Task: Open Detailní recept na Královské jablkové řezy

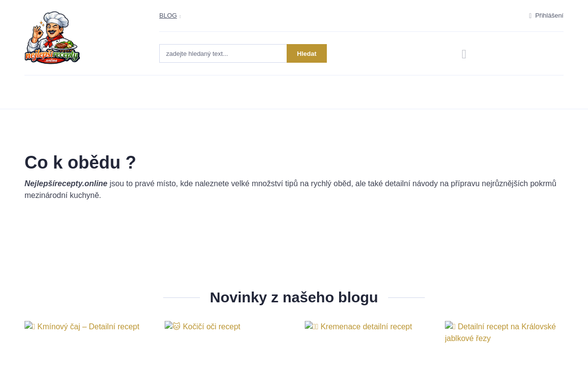Action: pos(500,332)
